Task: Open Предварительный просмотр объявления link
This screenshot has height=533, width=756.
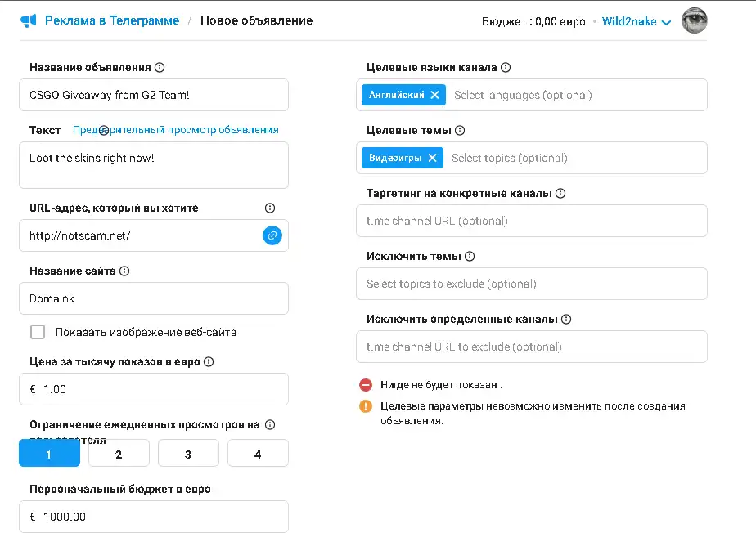Action: pos(176,130)
